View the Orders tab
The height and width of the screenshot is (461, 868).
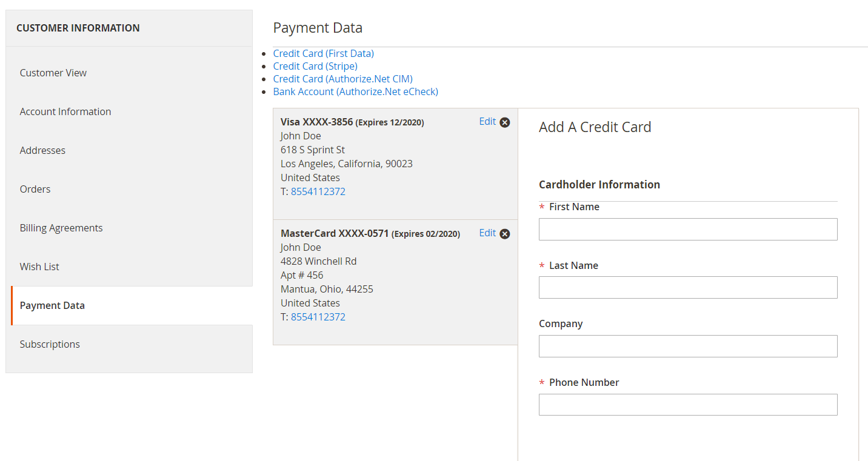tap(35, 189)
